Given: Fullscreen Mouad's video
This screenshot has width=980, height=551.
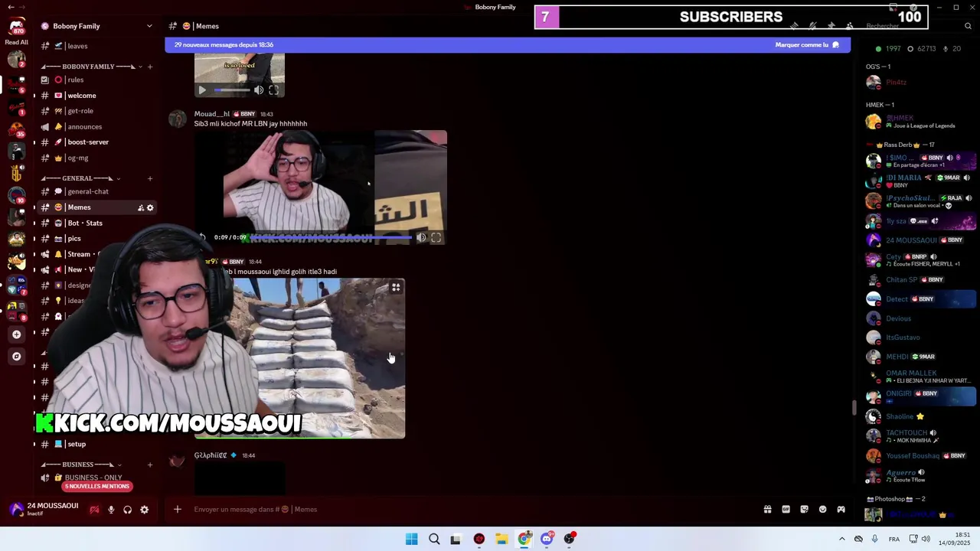Looking at the screenshot, I should click(x=436, y=238).
